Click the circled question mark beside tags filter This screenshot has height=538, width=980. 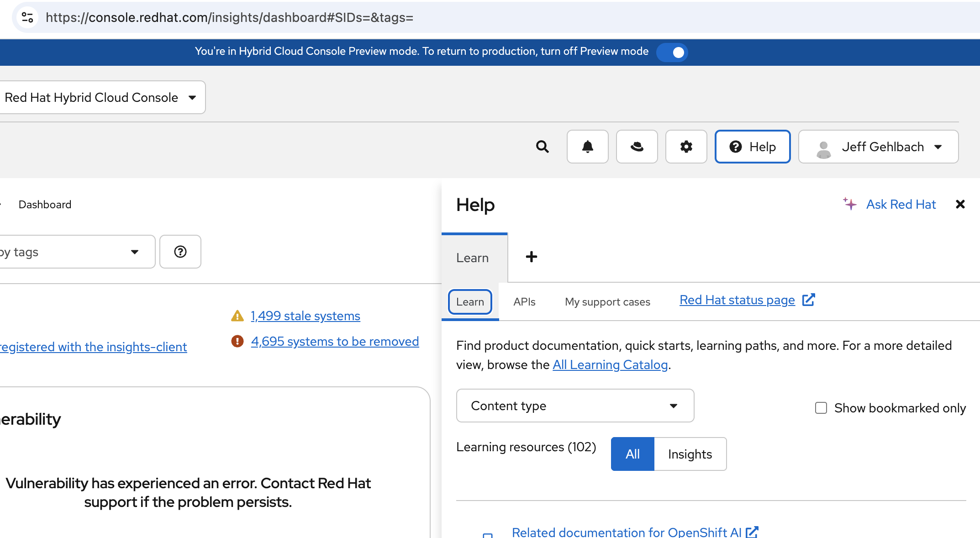(x=180, y=252)
